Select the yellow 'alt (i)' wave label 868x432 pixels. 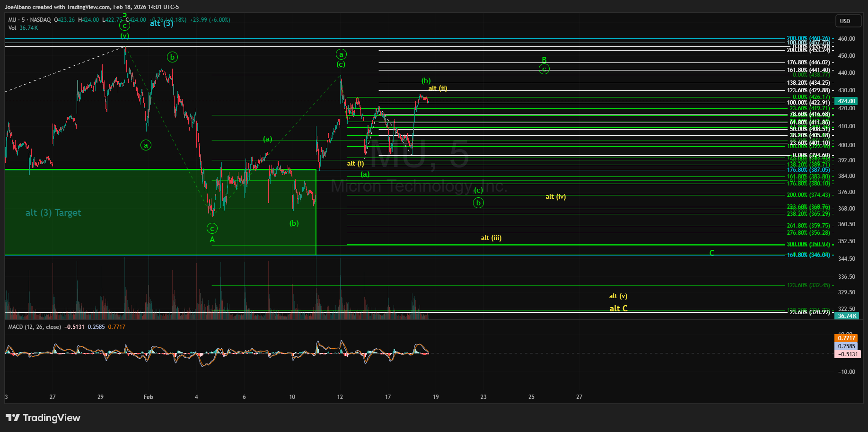point(355,164)
